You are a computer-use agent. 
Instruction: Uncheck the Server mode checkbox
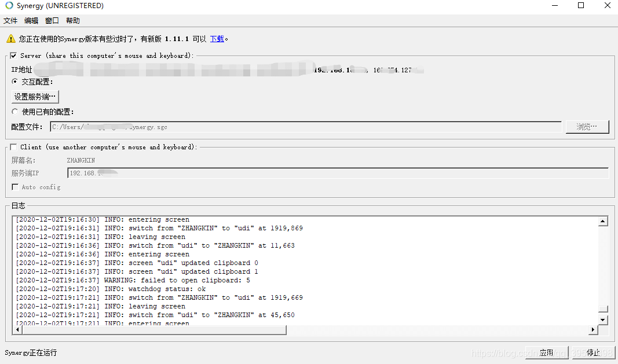click(14, 56)
